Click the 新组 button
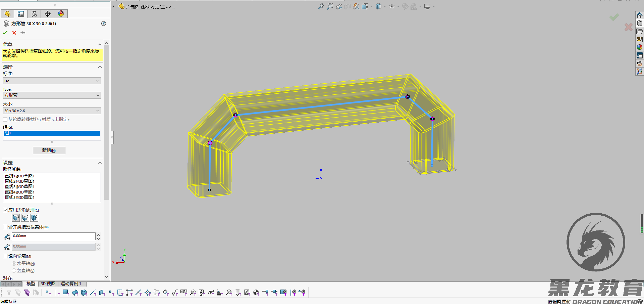The image size is (644, 304). pyautogui.click(x=49, y=150)
